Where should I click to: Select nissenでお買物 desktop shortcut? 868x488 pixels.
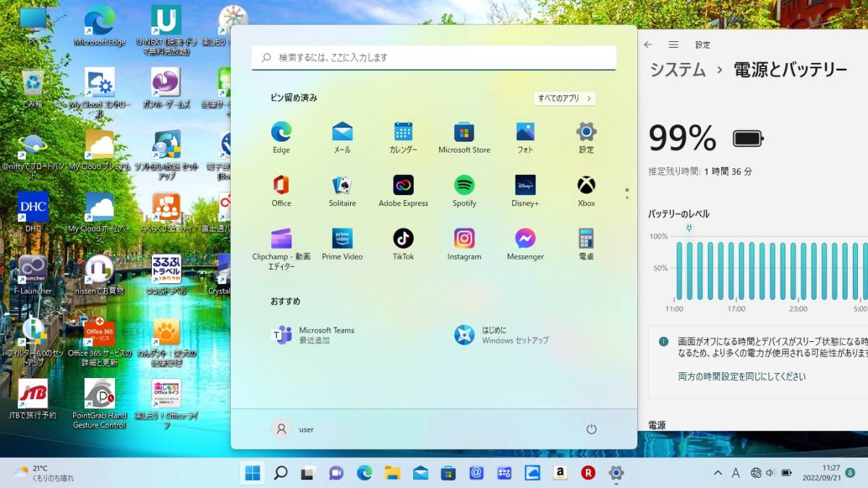[x=100, y=274]
